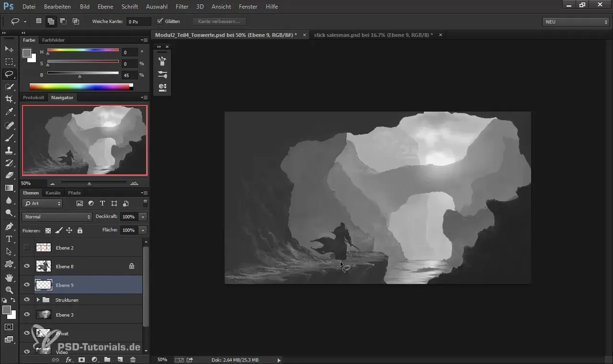Select the Healing Brush tool

tap(9, 125)
